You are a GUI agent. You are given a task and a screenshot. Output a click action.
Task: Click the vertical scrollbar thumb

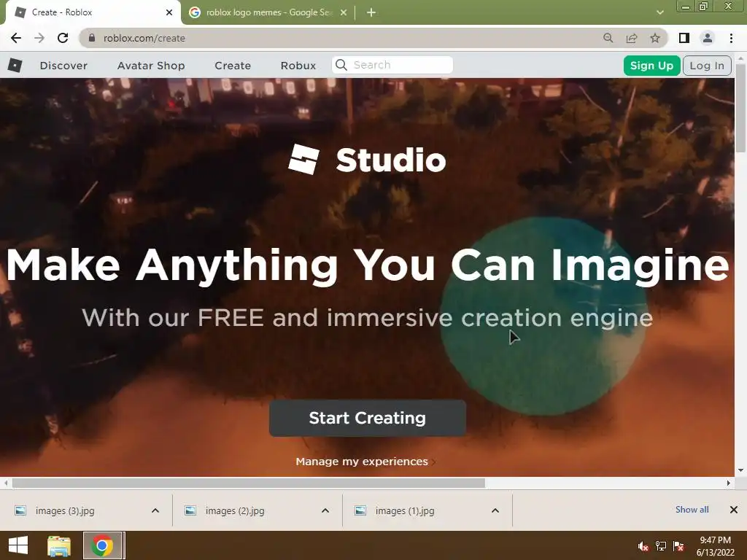coord(741,107)
